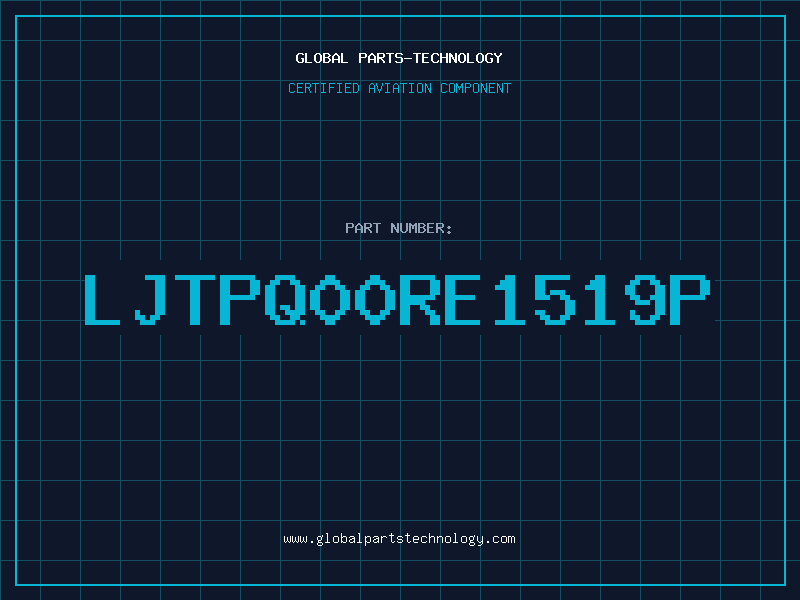The image size is (800, 600).
Task: Click the NUMBER: label text
Action: pos(421,228)
